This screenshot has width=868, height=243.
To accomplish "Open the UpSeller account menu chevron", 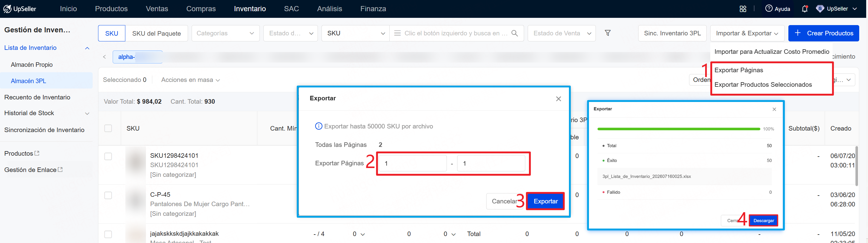I will coord(854,9).
